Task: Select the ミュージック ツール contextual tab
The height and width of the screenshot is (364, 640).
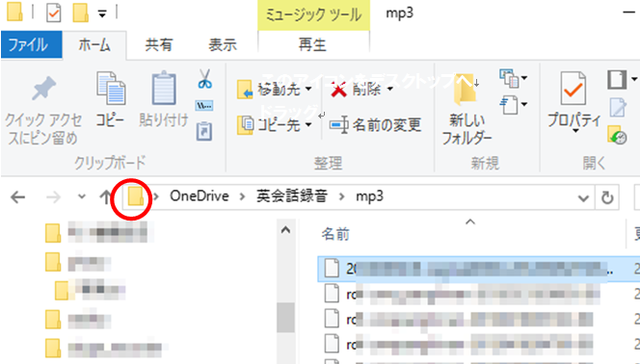Action: [x=313, y=15]
